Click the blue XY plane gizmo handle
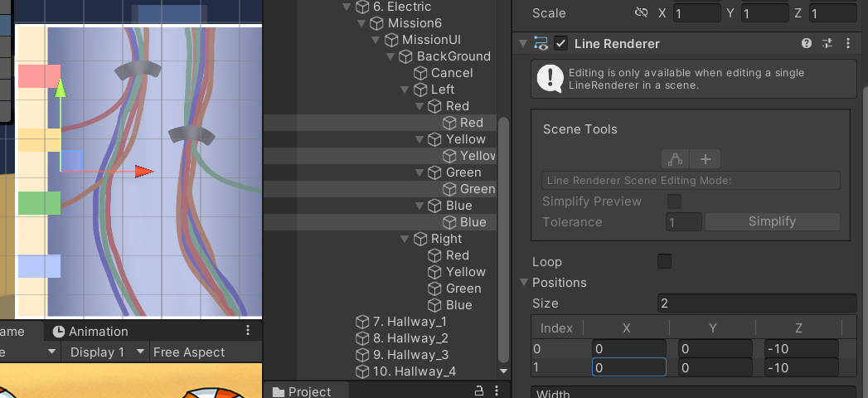This screenshot has width=868, height=398. (x=71, y=161)
